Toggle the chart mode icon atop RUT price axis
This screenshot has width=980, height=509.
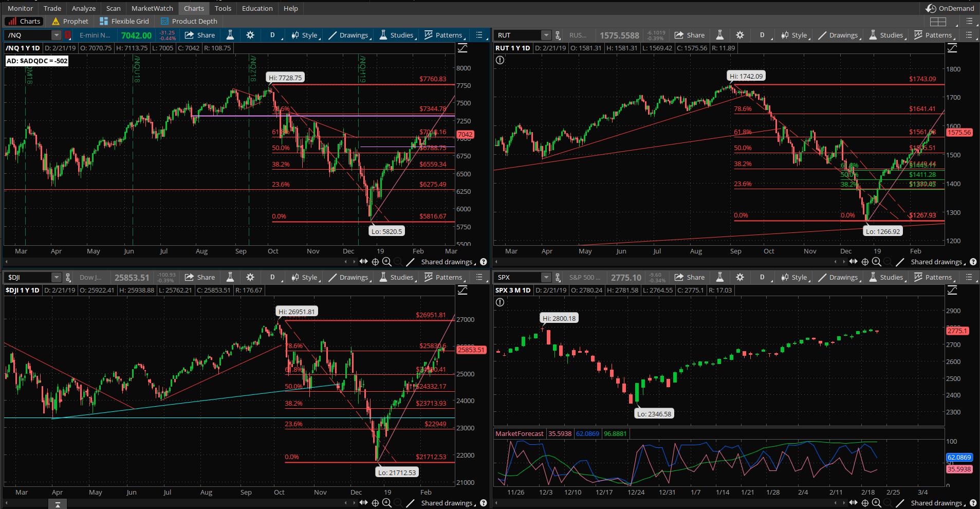(952, 48)
